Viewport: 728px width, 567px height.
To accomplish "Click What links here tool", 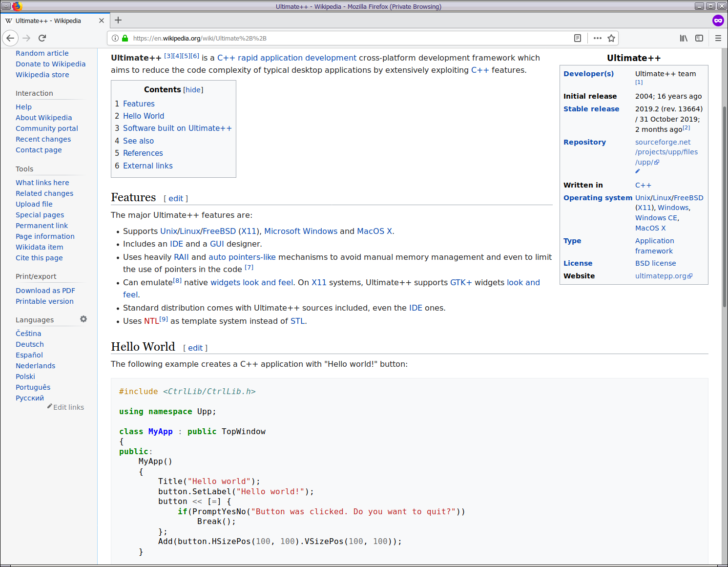I will 42,183.
